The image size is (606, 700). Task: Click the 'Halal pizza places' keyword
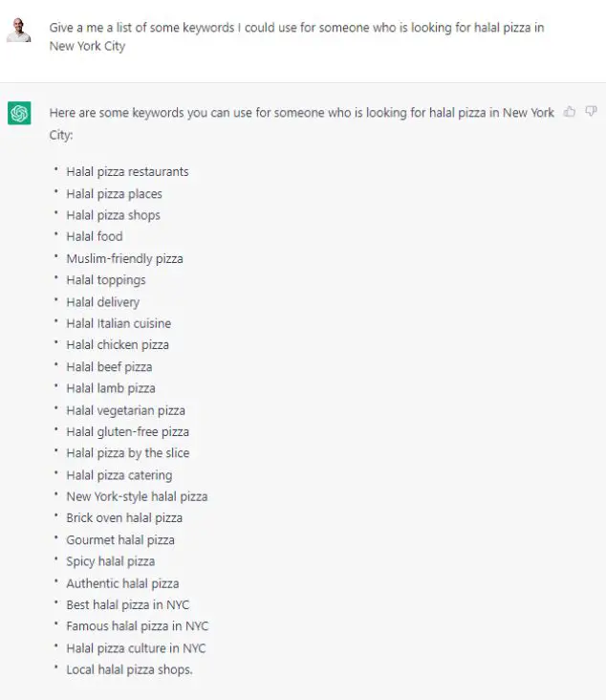(x=115, y=194)
